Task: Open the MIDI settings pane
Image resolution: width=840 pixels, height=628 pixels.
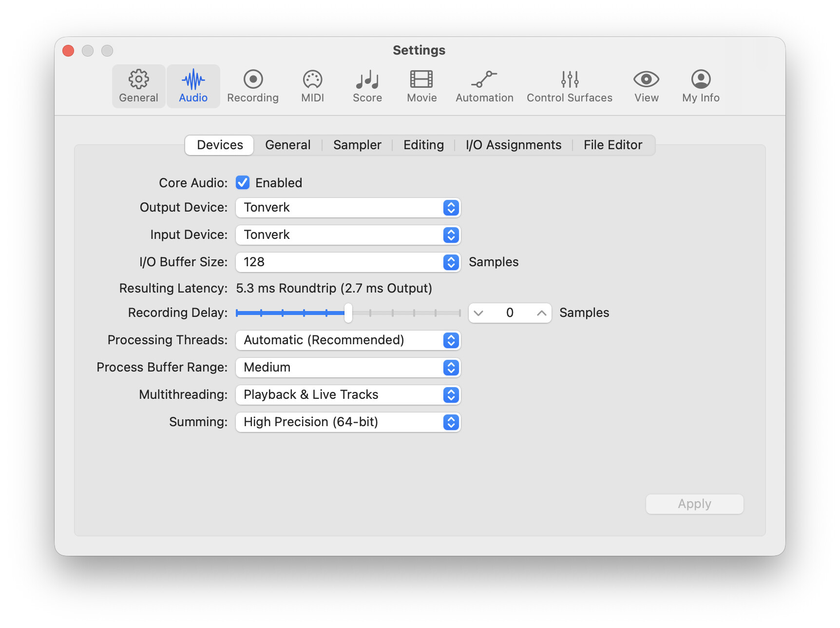Action: click(313, 86)
